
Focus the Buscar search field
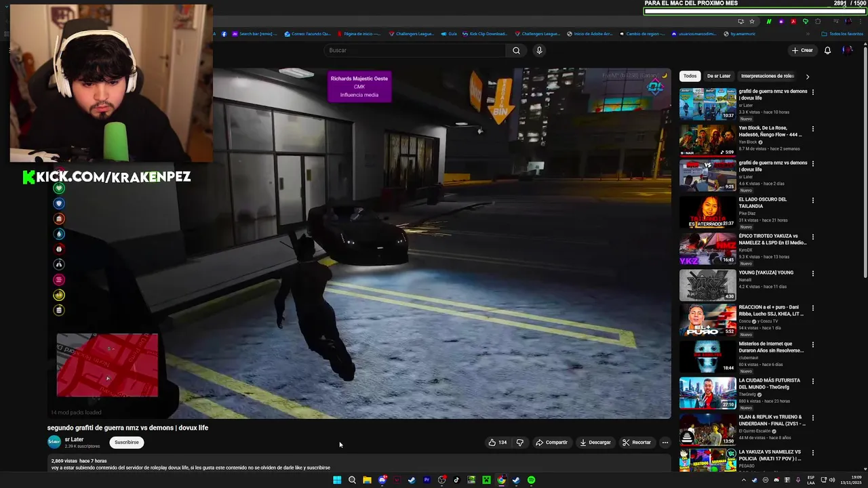click(x=415, y=50)
